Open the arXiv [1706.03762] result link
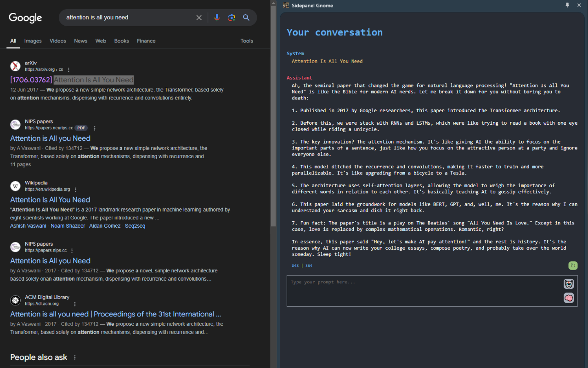The image size is (588, 368). [72, 80]
